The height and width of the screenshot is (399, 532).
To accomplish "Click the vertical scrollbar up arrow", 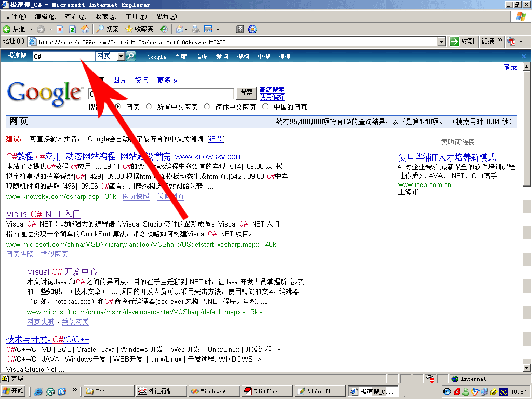I will pos(527,67).
